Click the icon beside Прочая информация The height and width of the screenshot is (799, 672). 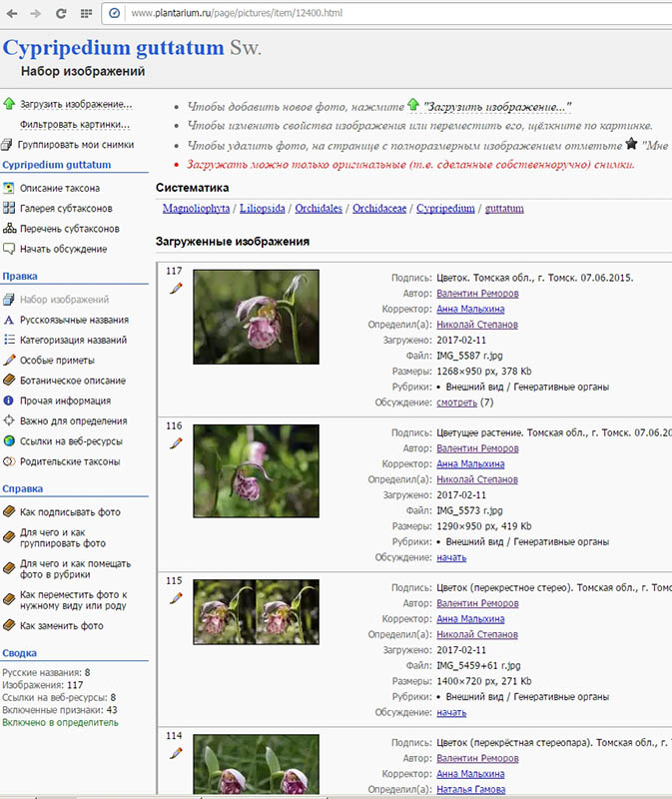point(9,400)
